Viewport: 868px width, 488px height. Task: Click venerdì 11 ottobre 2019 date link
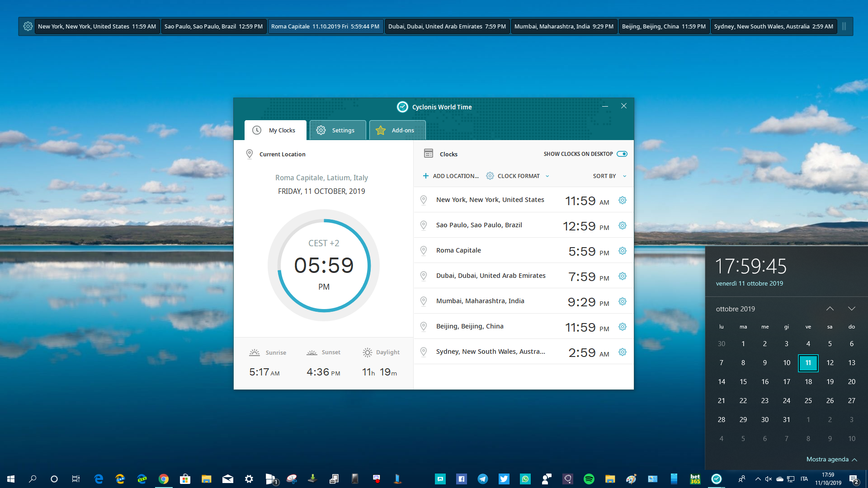click(750, 283)
